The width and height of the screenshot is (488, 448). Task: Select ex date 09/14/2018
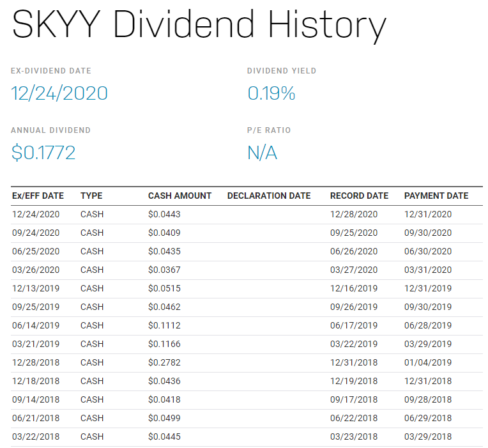[36, 399]
